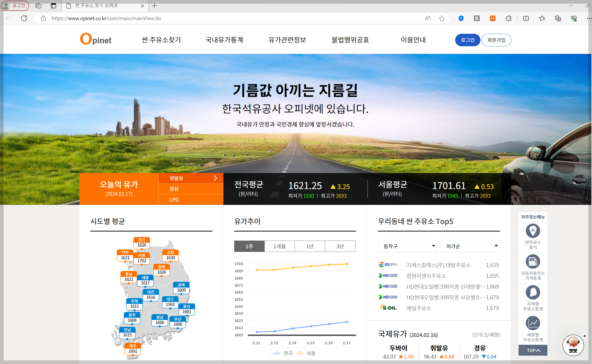
Task: Click the 제주 1691 map marker
Action: click(x=132, y=349)
